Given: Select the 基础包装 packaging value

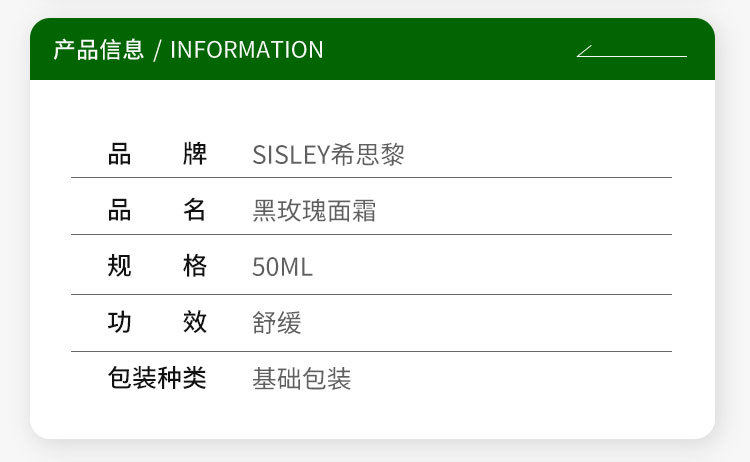Looking at the screenshot, I should pyautogui.click(x=302, y=379).
